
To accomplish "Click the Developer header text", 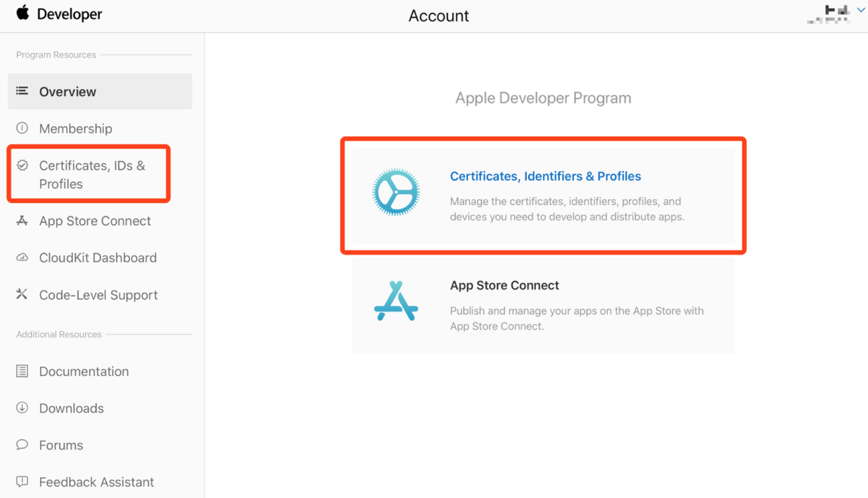I will [70, 14].
